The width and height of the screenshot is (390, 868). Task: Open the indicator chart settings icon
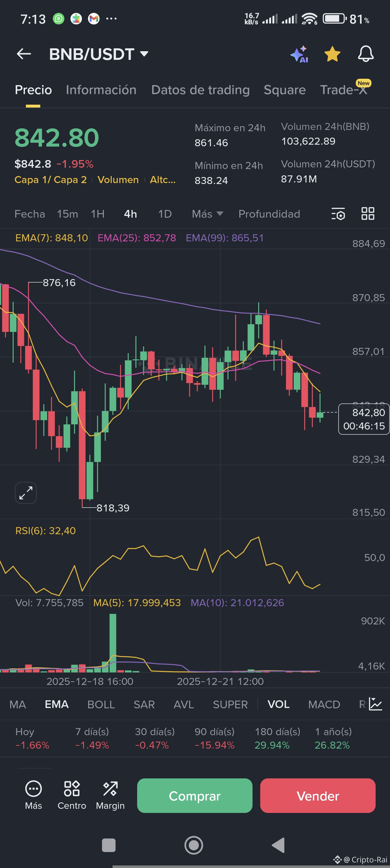(x=375, y=704)
